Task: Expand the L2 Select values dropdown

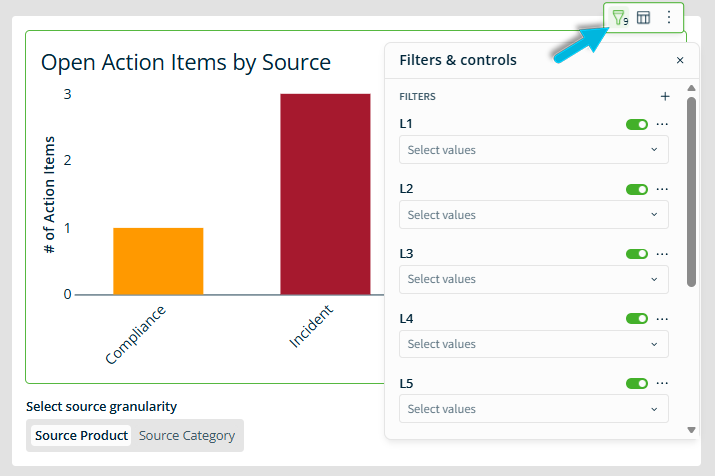Action: (533, 215)
